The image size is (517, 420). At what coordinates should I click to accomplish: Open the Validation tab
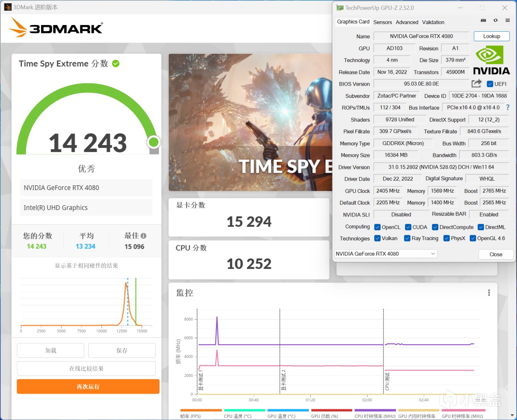pyautogui.click(x=433, y=22)
